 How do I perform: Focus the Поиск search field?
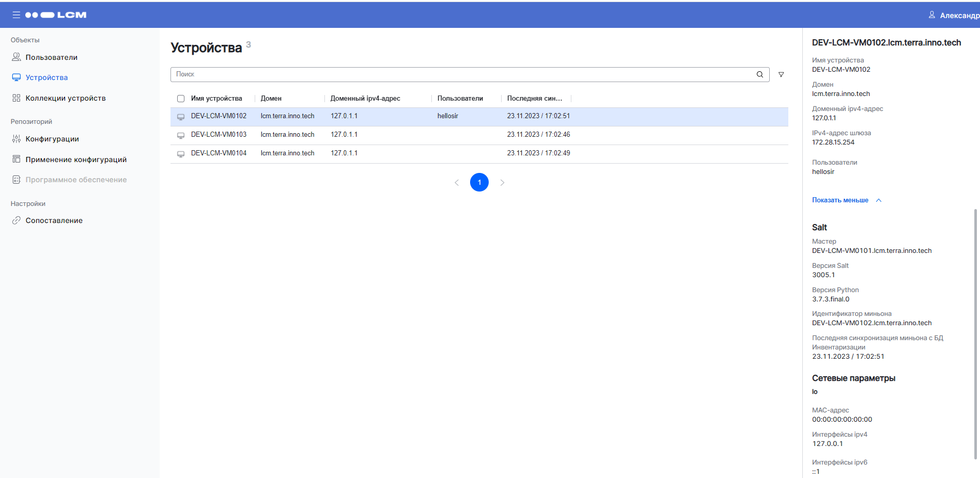[462, 74]
